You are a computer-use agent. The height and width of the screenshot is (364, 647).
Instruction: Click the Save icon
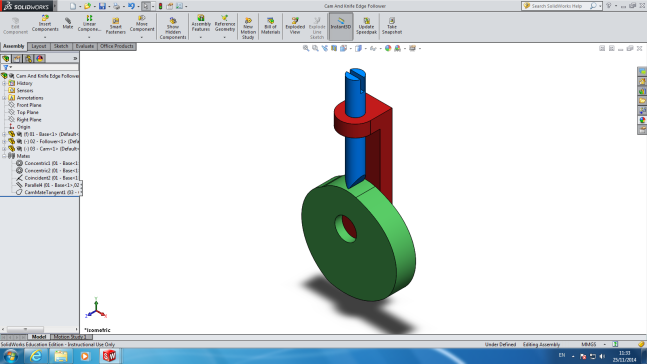coord(102,6)
